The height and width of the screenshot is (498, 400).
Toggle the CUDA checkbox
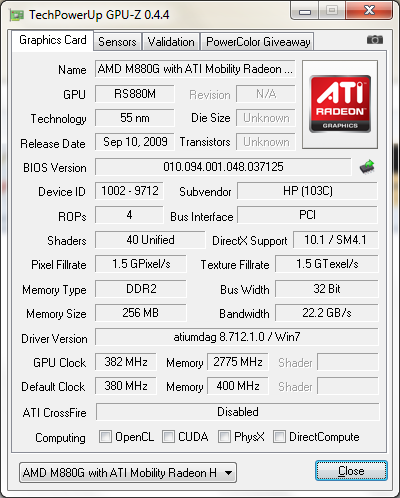(x=168, y=437)
